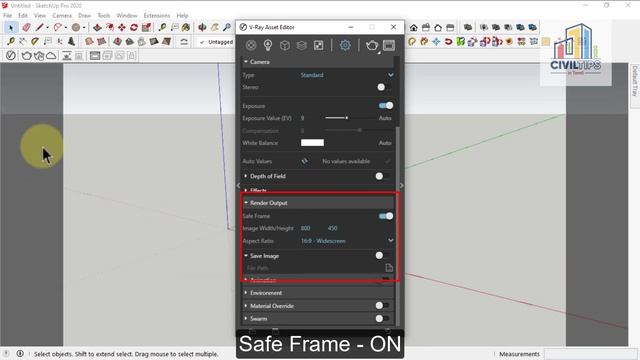This screenshot has height=360, width=640.
Task: Pick the Scale tool
Action: coord(146,27)
